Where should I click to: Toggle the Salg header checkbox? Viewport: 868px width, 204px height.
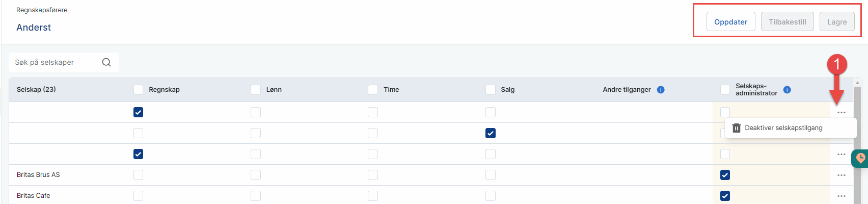click(x=491, y=90)
